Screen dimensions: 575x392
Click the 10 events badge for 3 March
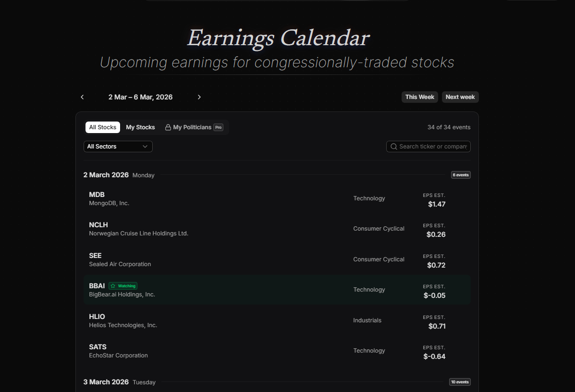(x=459, y=381)
